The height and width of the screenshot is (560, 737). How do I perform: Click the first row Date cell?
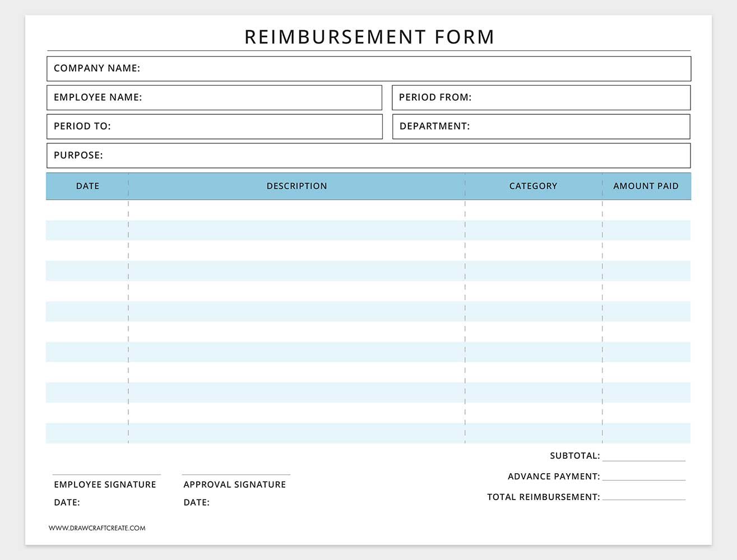tap(87, 210)
